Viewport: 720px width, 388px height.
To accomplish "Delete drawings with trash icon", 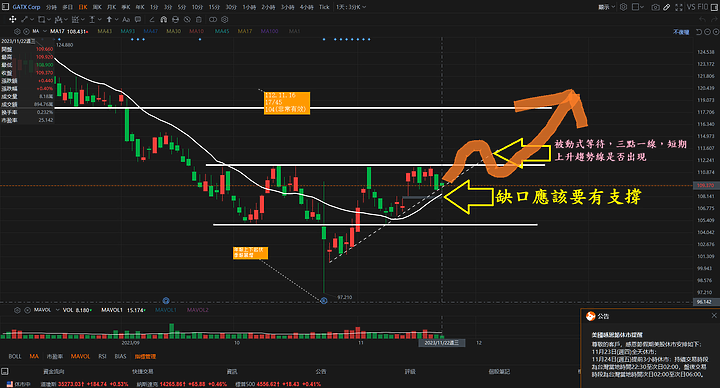I will pyautogui.click(x=198, y=19).
